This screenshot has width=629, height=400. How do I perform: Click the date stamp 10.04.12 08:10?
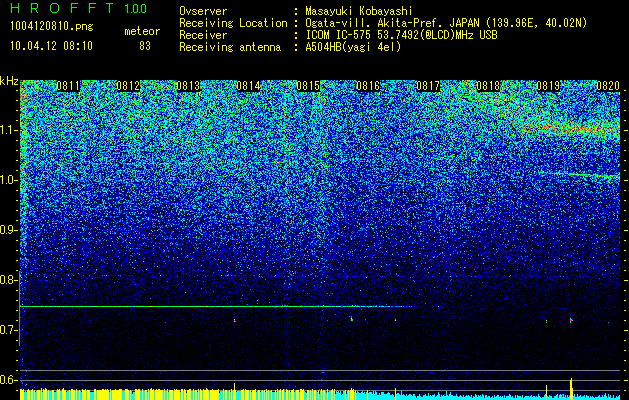51,46
